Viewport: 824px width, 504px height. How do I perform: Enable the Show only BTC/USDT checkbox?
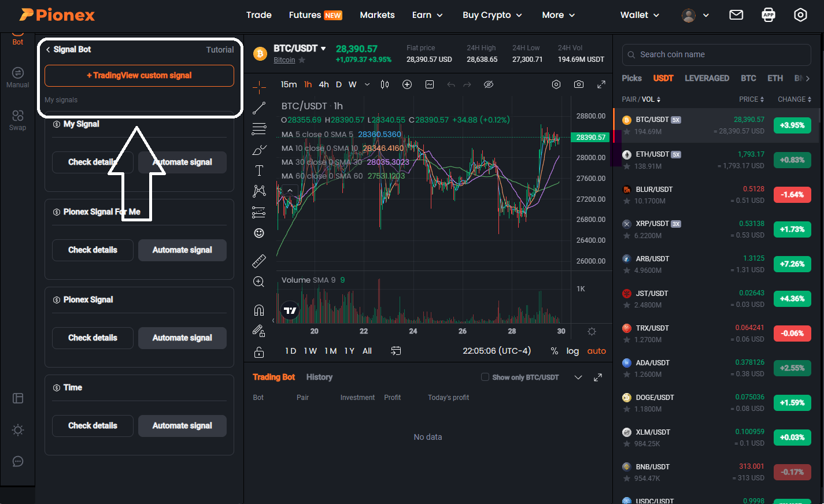tap(485, 377)
